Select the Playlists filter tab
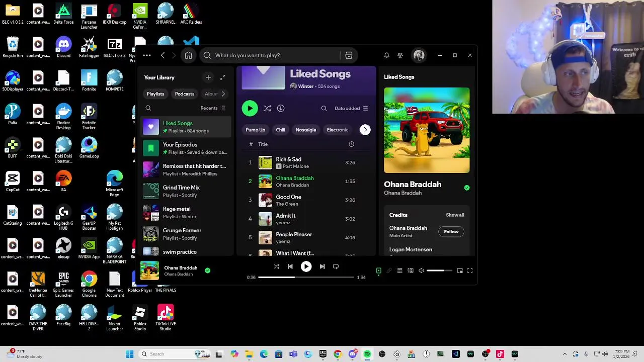The image size is (644, 362). 155,94
